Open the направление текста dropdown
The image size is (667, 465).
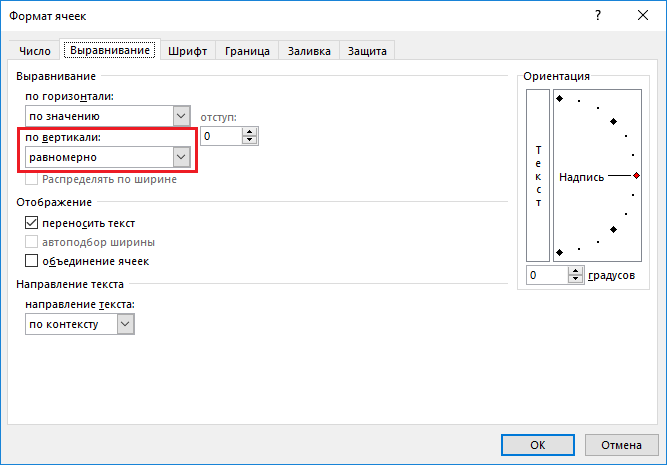click(x=125, y=325)
